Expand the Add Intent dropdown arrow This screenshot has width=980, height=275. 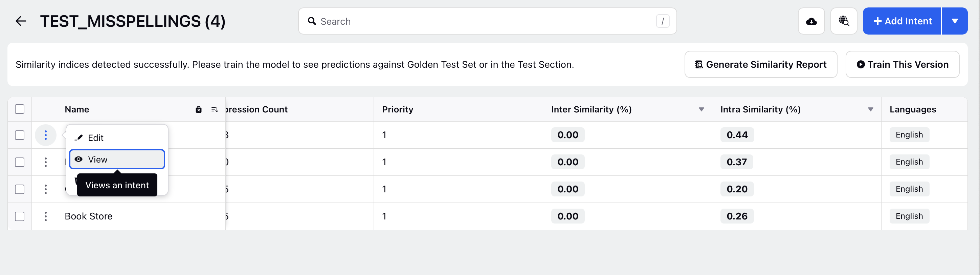[x=955, y=21]
